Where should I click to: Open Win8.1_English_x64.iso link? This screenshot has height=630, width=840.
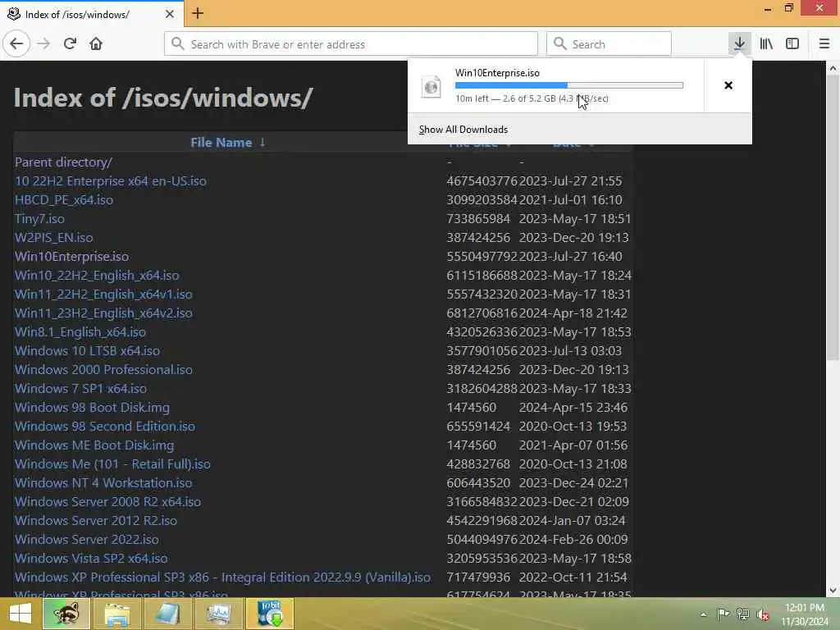tap(80, 331)
